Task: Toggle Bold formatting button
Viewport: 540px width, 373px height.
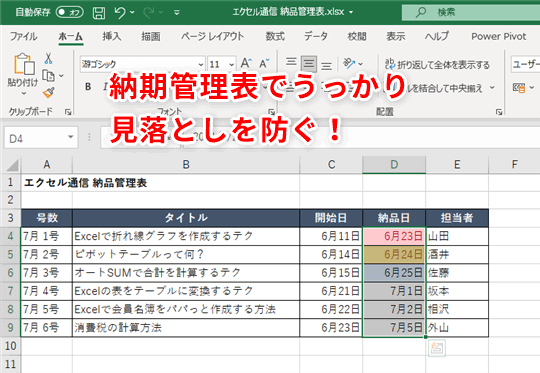Action: point(88,87)
